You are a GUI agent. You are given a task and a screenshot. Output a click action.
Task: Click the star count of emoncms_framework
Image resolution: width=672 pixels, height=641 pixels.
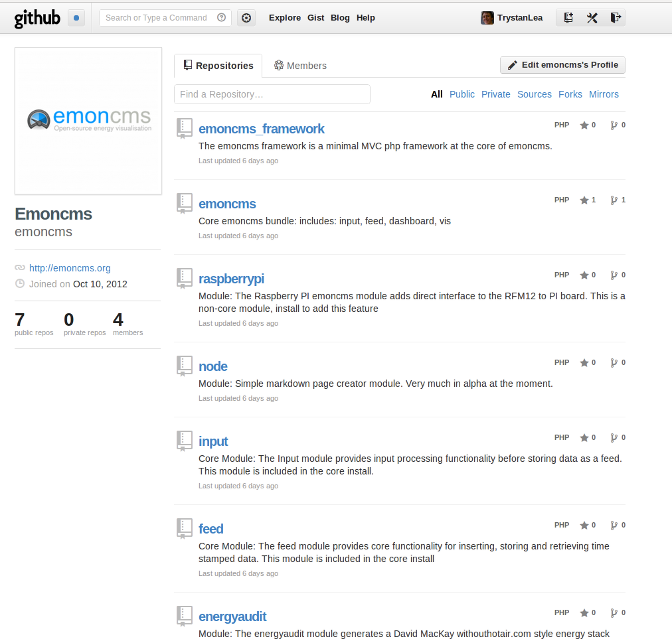588,125
